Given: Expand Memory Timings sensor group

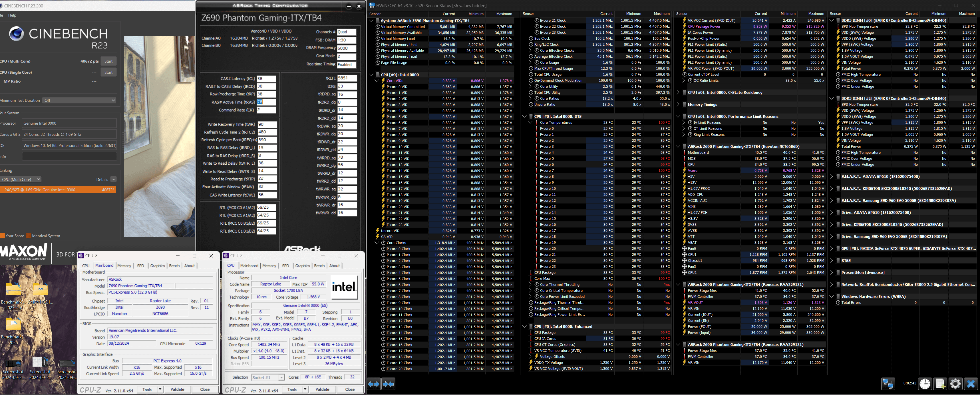Looking at the screenshot, I should (x=678, y=104).
